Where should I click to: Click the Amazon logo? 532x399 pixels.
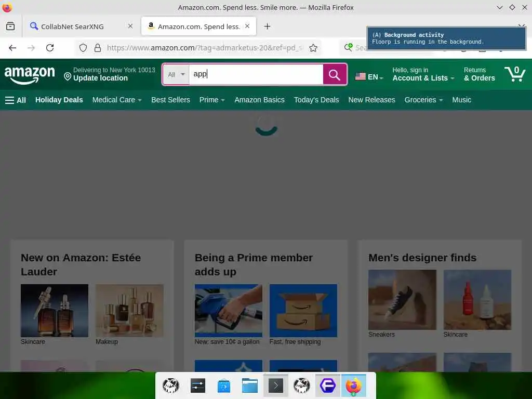pos(30,75)
